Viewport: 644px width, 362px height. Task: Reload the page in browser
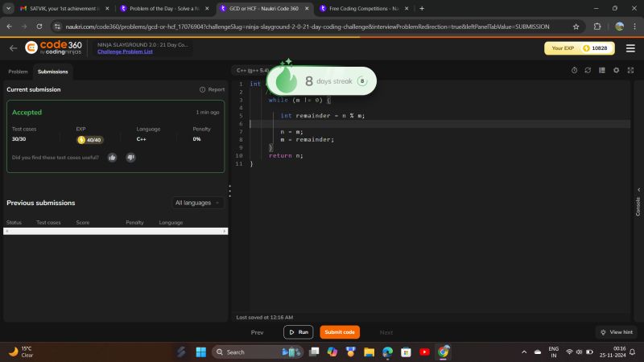coord(39,27)
